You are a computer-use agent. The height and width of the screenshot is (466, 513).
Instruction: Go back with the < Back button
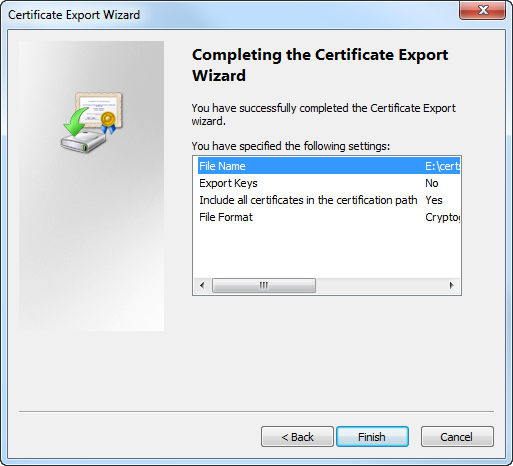tap(297, 437)
